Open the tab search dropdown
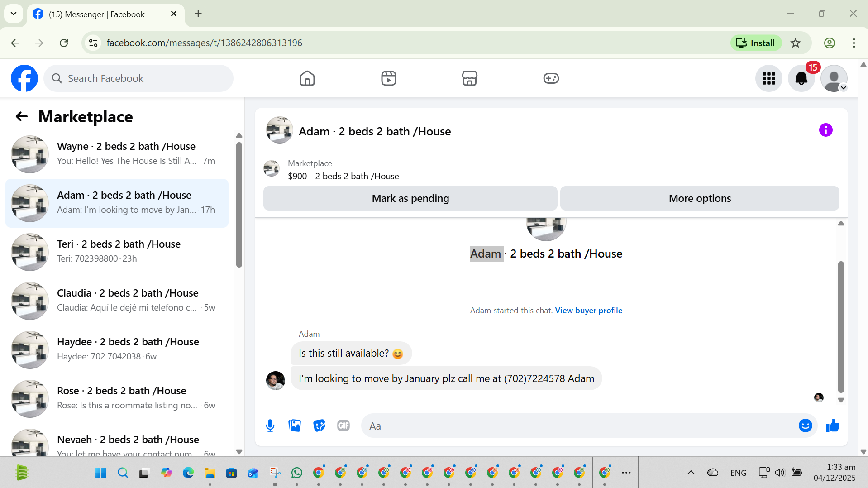 pos(14,14)
